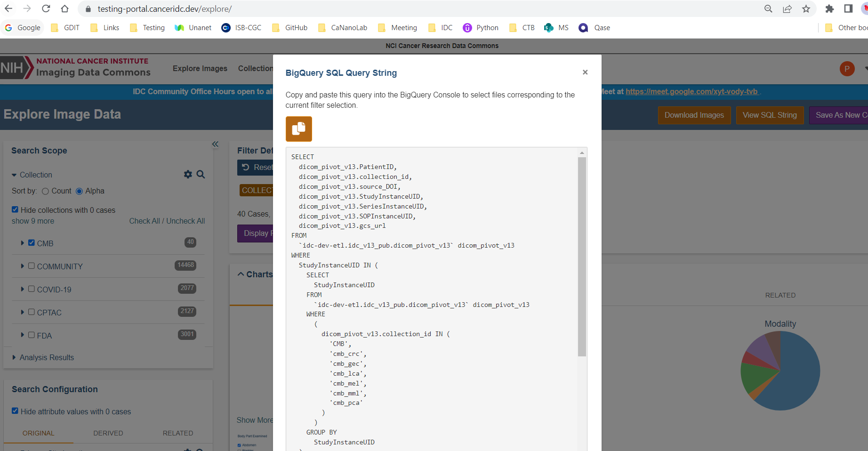Copy the SQL query using the clipboard icon
The image size is (868, 451).
tap(298, 129)
